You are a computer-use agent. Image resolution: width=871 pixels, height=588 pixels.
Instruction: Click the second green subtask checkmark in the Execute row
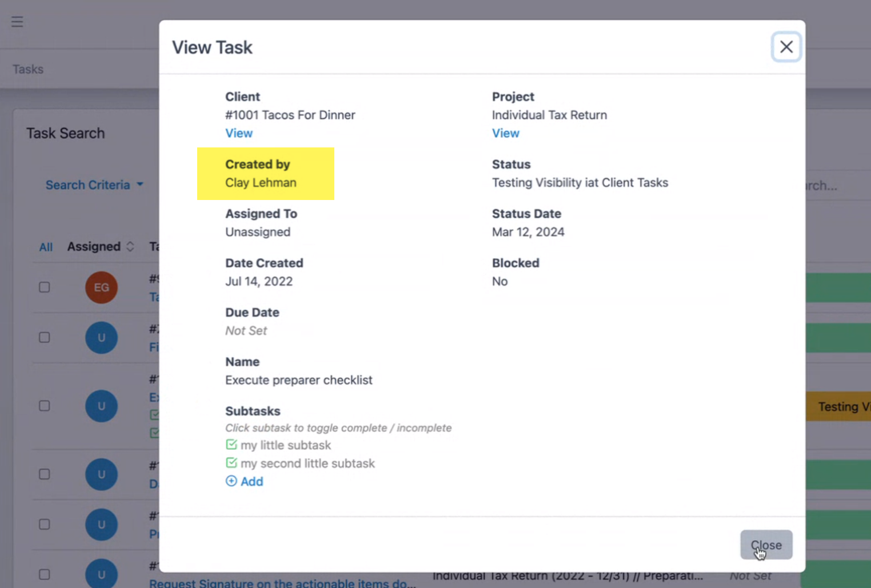coord(155,433)
